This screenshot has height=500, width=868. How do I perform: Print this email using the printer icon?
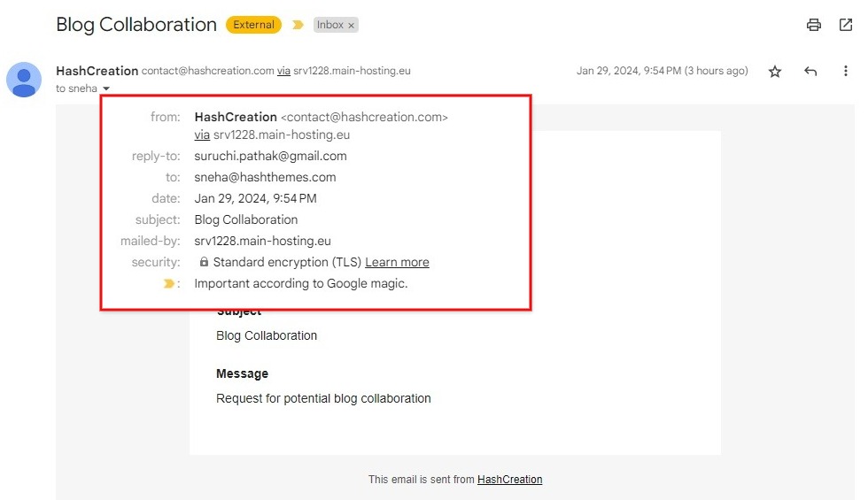pos(813,25)
